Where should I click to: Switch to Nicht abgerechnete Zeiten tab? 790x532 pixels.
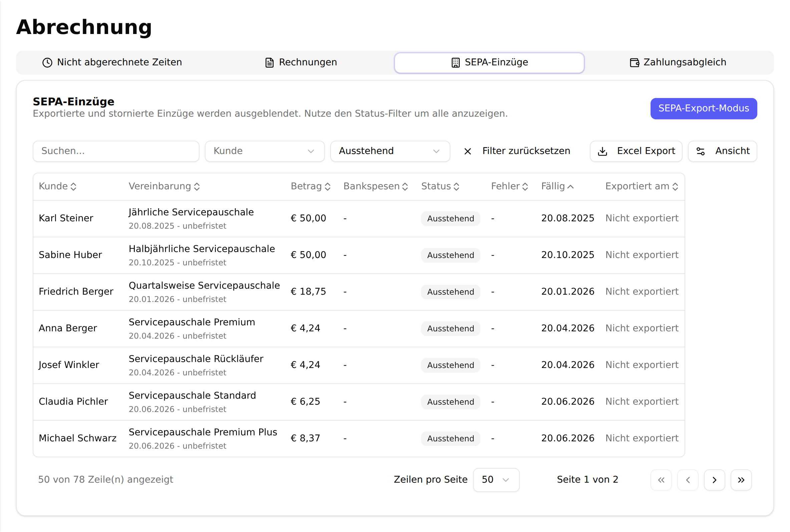112,62
